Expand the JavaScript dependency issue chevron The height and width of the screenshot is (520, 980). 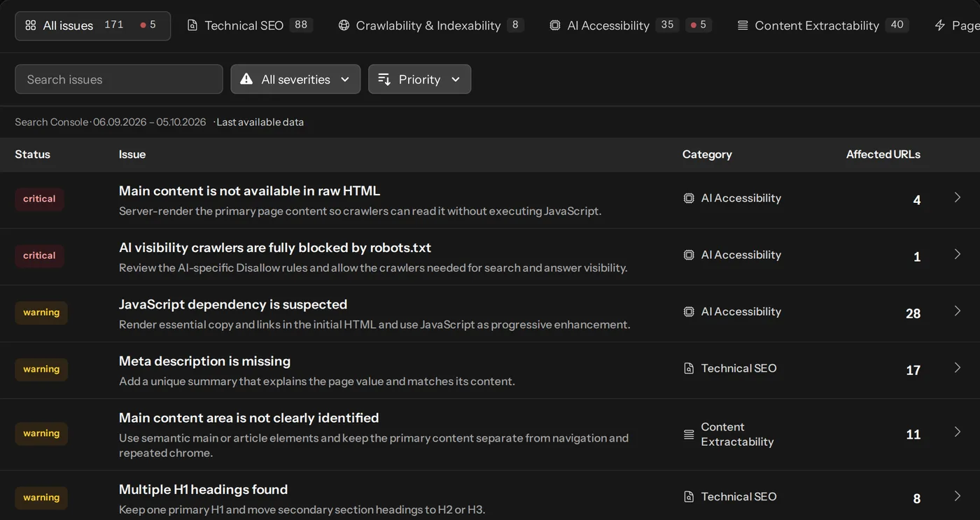(958, 311)
